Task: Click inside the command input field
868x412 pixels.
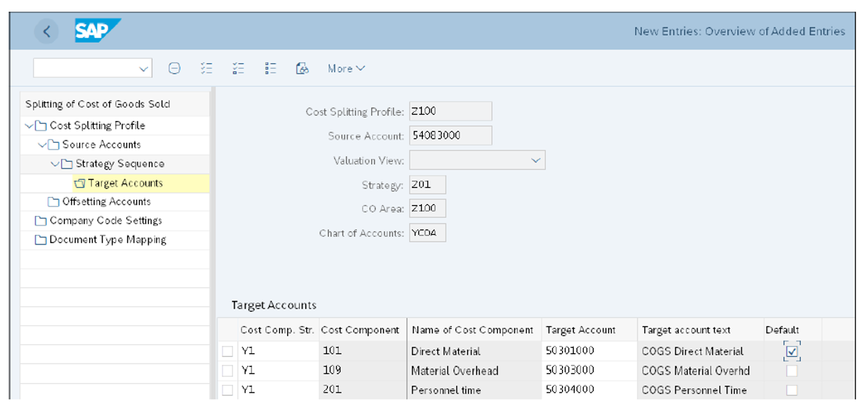Action: [86, 68]
